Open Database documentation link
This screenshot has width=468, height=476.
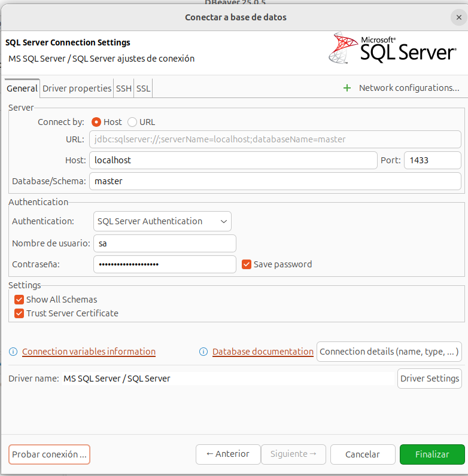pos(263,352)
